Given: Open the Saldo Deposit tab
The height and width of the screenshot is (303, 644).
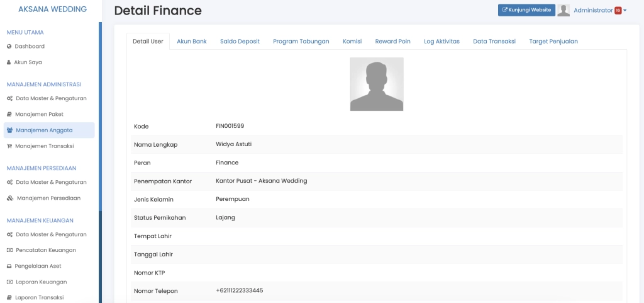Looking at the screenshot, I should [x=240, y=42].
